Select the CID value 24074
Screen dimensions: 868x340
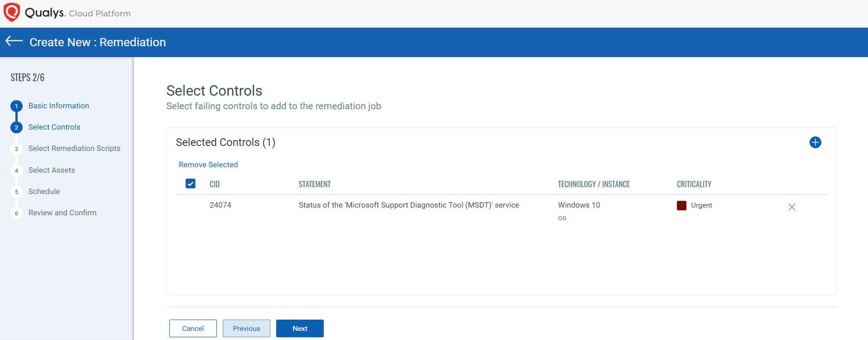tap(221, 205)
